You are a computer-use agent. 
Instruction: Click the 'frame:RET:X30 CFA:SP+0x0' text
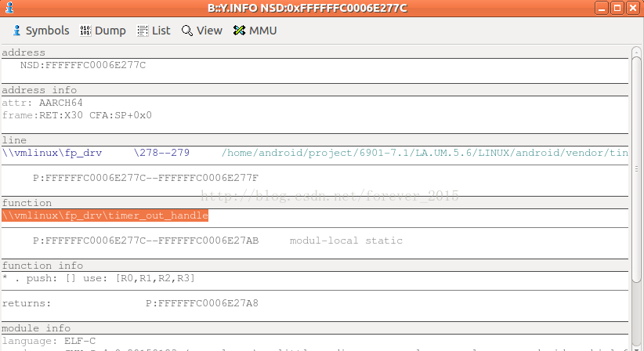[77, 115]
